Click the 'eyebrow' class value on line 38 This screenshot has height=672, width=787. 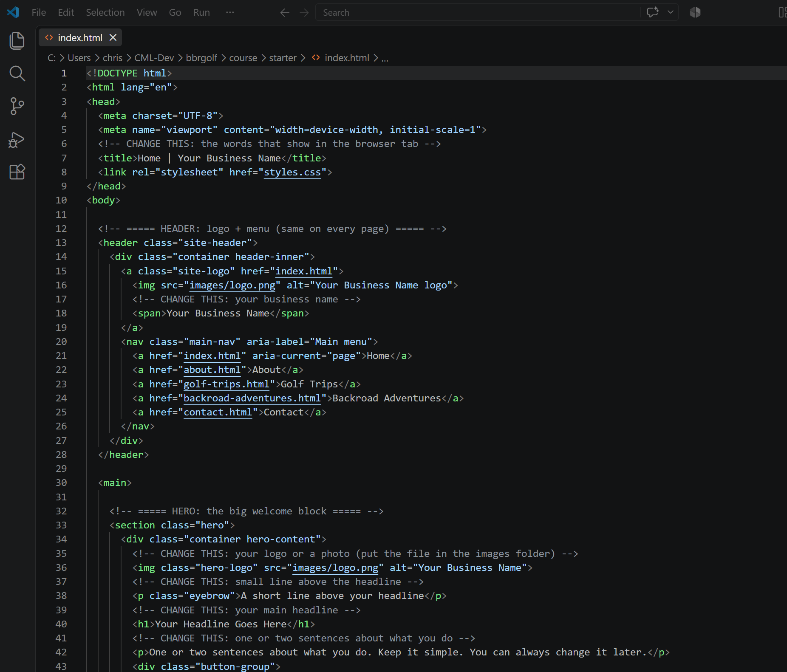(x=209, y=596)
